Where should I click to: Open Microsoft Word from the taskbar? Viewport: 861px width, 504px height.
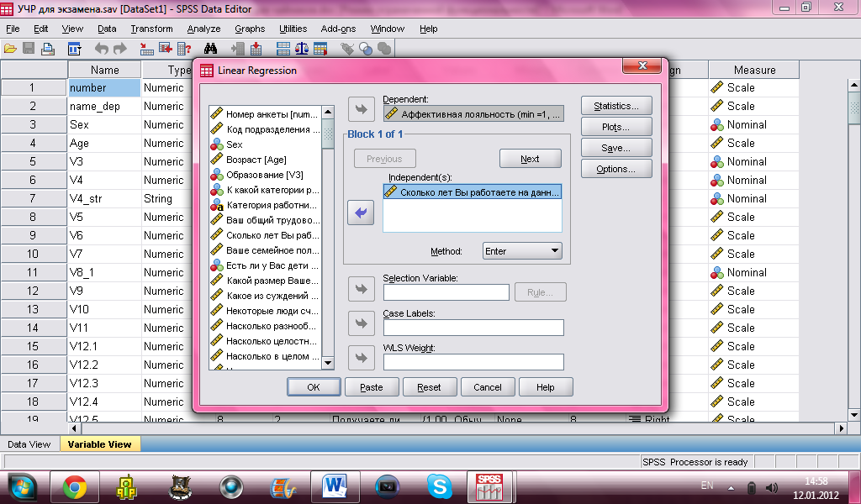pos(335,487)
